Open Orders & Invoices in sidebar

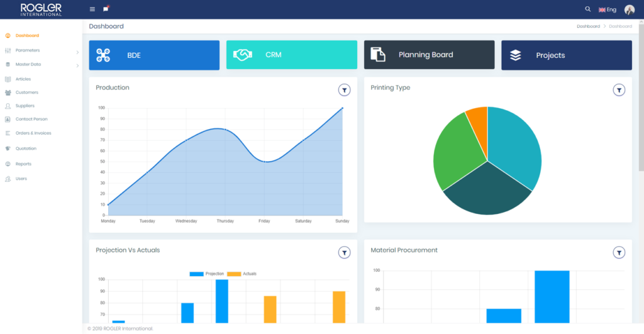(x=33, y=133)
